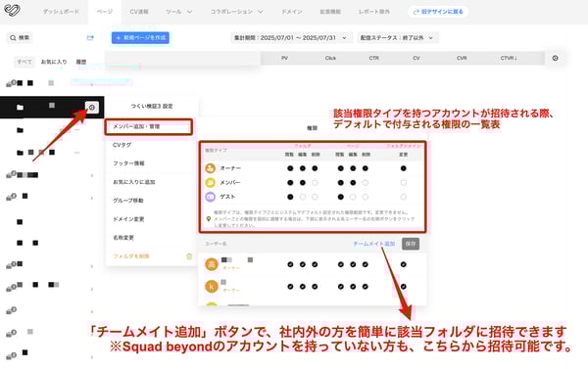Toggle page 編集 permission for user k
Viewport: 588px width, 369px height.
coord(353,287)
